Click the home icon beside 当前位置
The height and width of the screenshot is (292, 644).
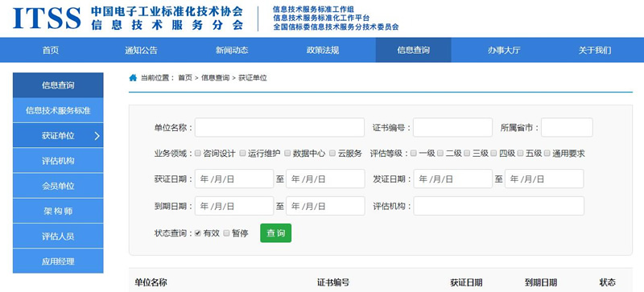tap(133, 77)
